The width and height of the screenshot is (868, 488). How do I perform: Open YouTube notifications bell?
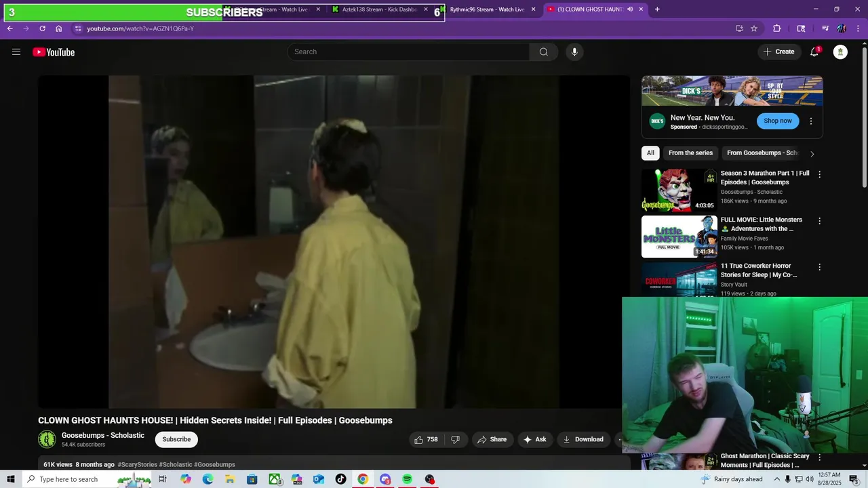pos(814,52)
